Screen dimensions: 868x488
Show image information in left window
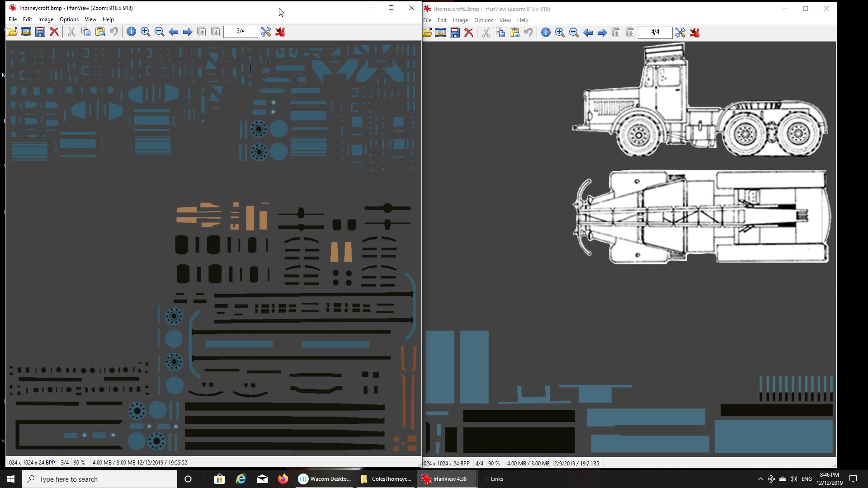click(x=131, y=32)
